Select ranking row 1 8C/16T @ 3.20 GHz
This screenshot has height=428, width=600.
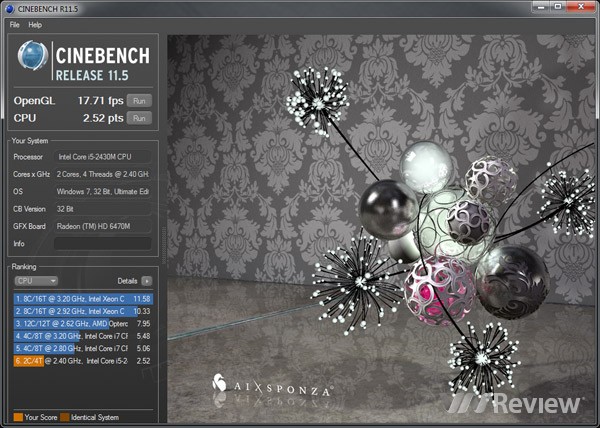(83, 299)
